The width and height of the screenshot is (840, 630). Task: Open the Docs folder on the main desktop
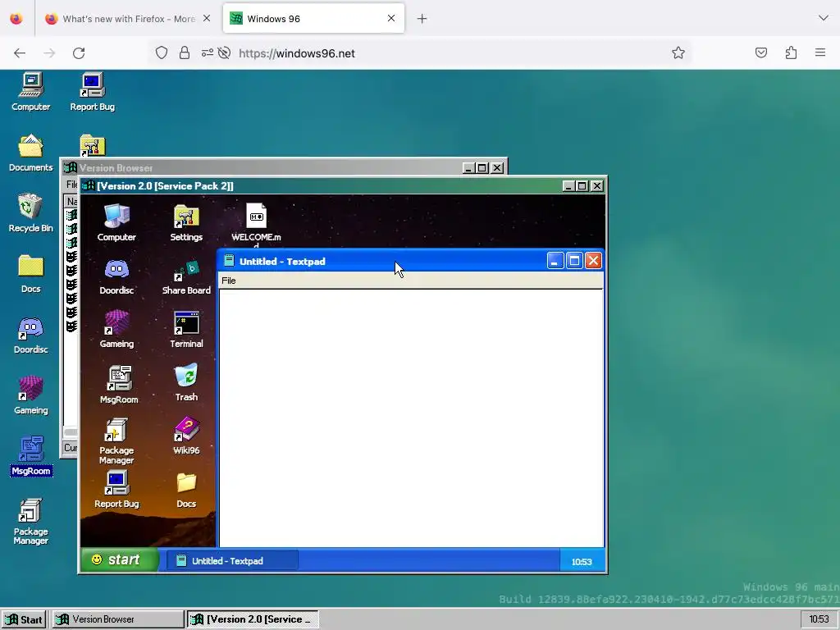pos(31,274)
